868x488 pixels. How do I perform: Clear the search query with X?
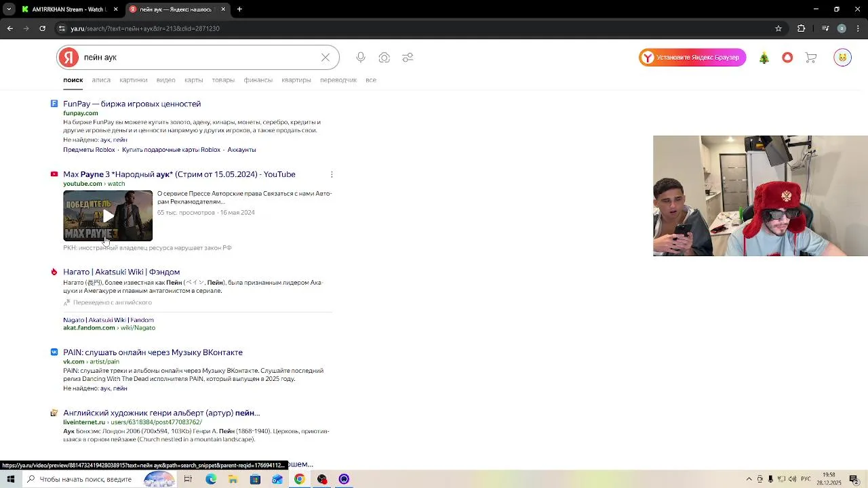tap(325, 58)
